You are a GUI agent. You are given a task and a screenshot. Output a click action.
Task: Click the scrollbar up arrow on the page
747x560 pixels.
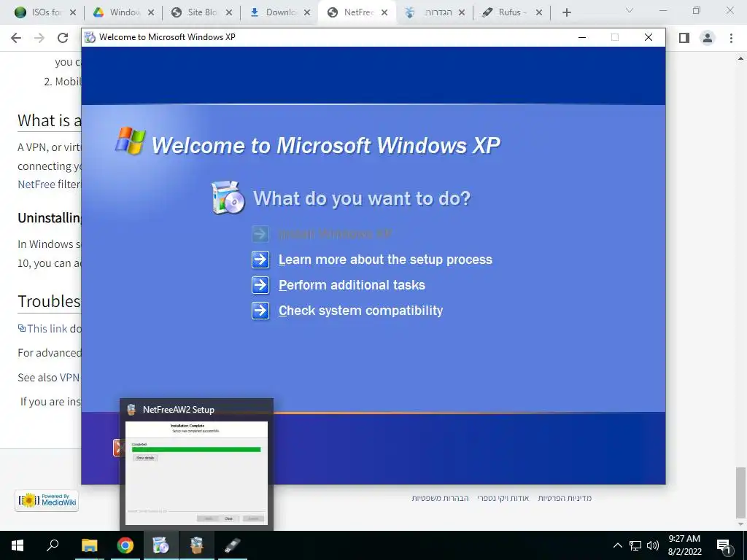click(740, 58)
